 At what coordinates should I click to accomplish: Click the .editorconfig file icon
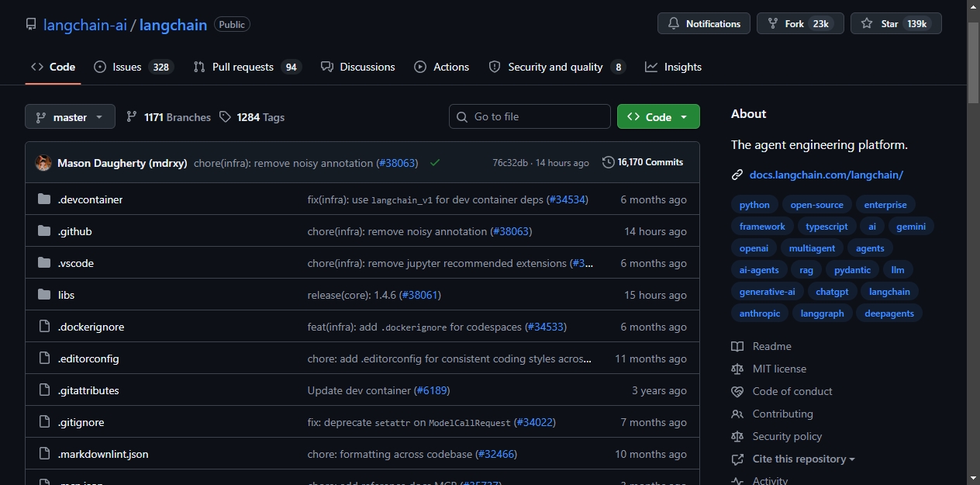(44, 359)
